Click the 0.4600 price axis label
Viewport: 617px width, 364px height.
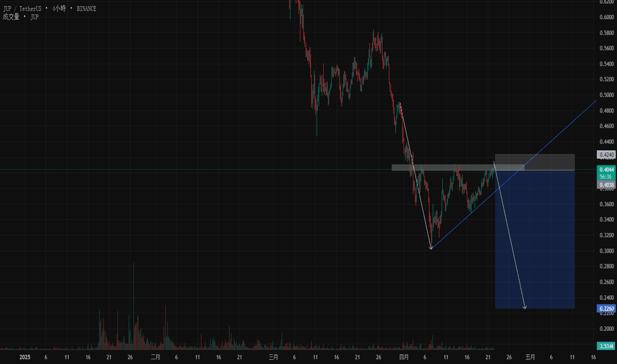coord(606,126)
